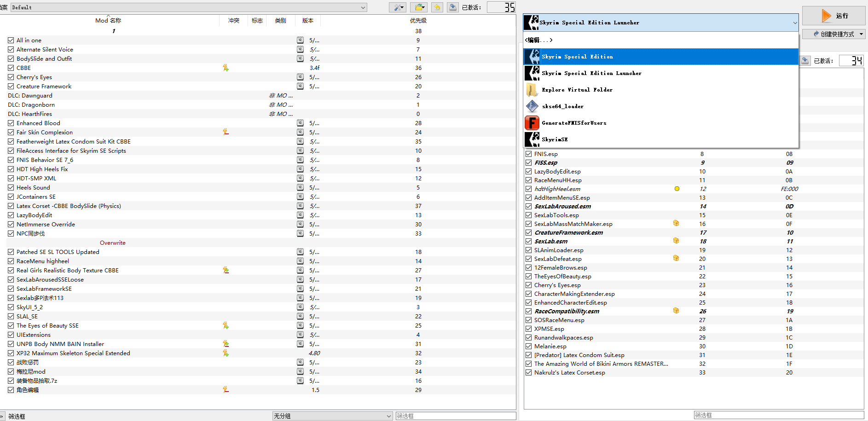Click the 创建快捷方式 shortcut button
Viewport: 868px width, 421px height.
[833, 34]
